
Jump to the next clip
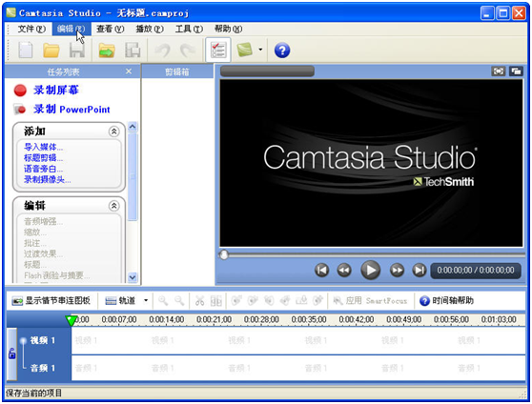[419, 271]
